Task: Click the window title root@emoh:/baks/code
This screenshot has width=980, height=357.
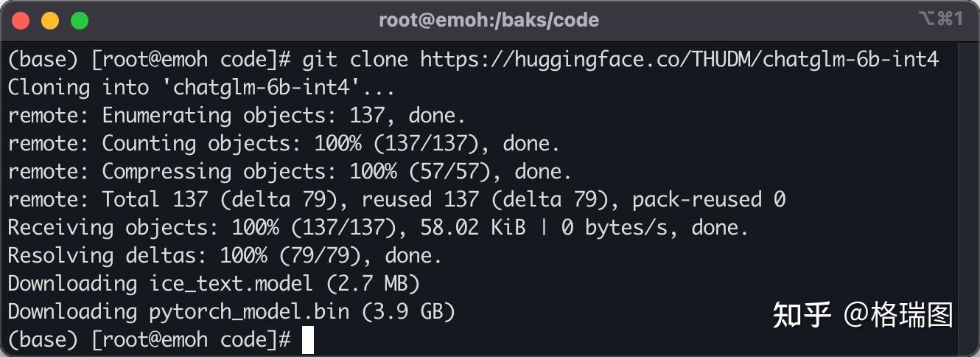Action: pyautogui.click(x=489, y=20)
